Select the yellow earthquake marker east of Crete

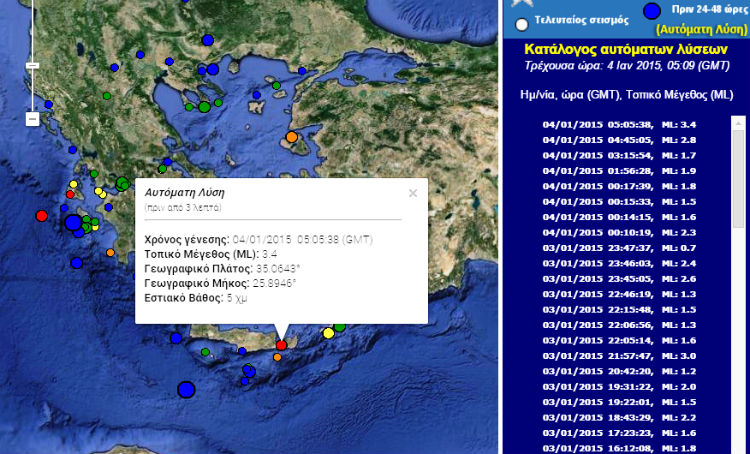329,333
